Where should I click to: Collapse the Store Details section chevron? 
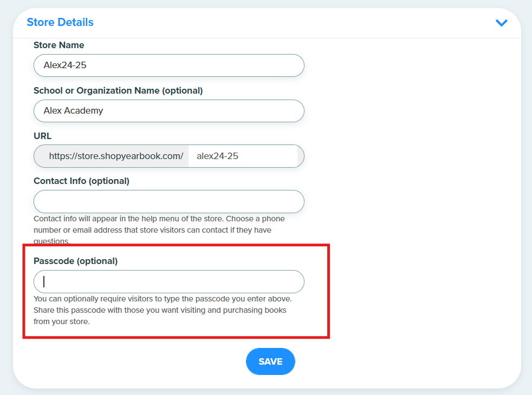pyautogui.click(x=501, y=23)
